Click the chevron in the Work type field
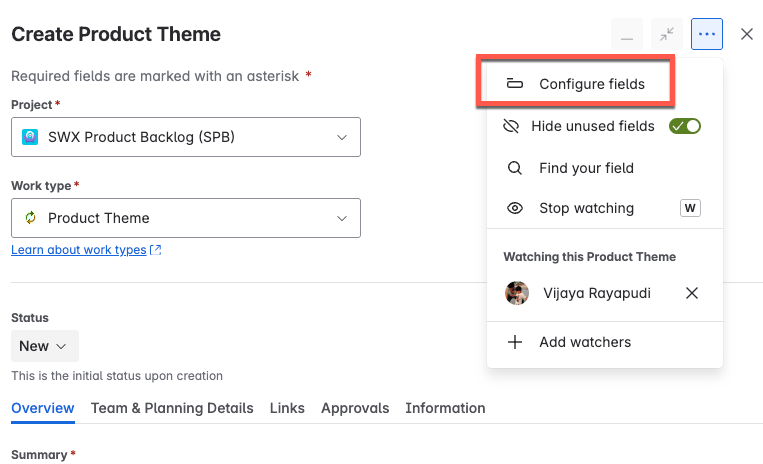Viewport: 763px width, 464px height. [342, 218]
